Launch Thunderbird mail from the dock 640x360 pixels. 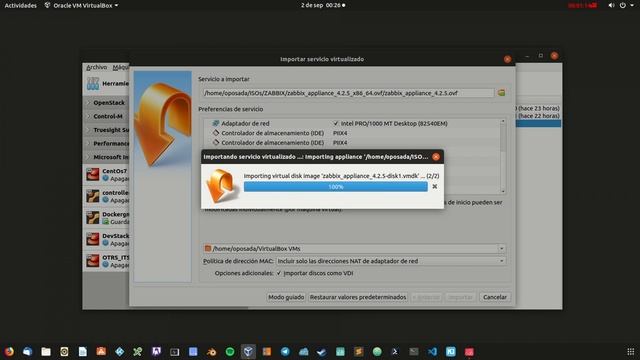coord(27,351)
